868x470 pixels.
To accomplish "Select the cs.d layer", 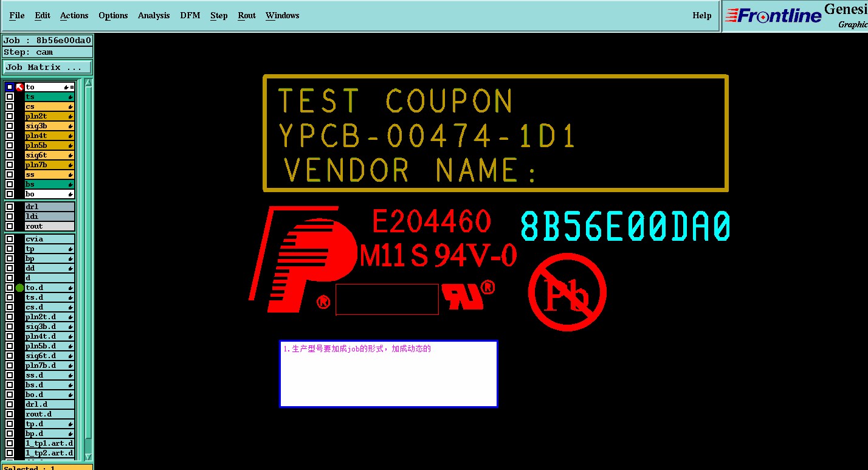I will [49, 307].
